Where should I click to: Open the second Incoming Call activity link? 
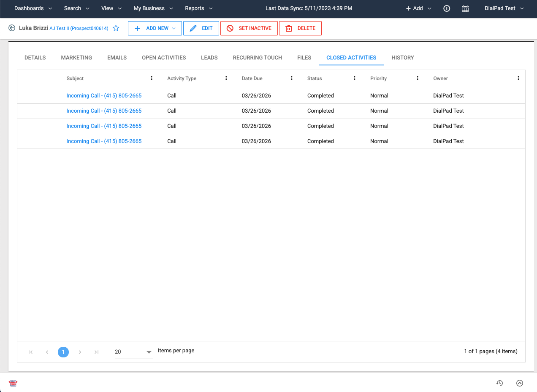tap(104, 111)
